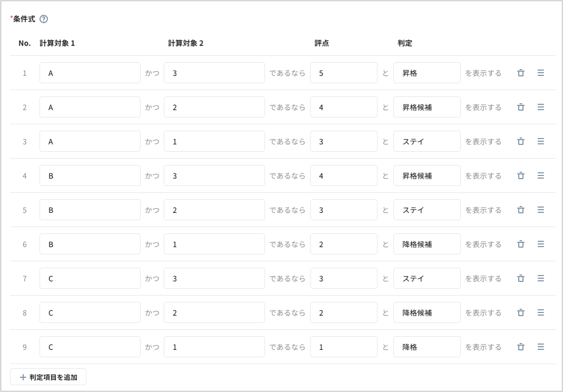Click the trash icon on row 9
This screenshot has height=392, width=563.
(x=521, y=347)
